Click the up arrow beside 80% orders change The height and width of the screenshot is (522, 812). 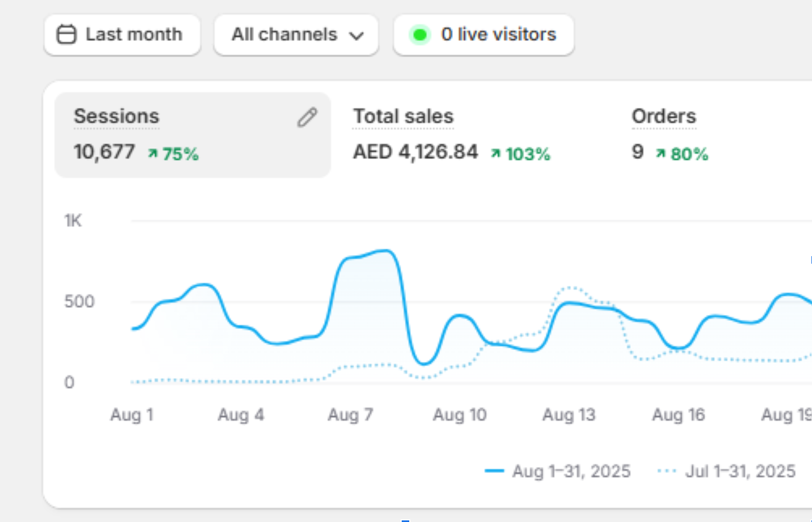tap(660, 154)
